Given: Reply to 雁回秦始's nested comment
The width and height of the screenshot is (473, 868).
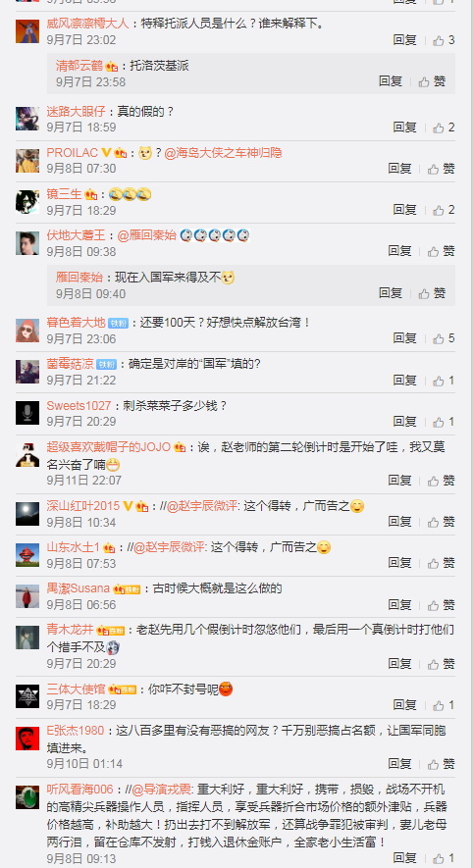Looking at the screenshot, I should 391,293.
